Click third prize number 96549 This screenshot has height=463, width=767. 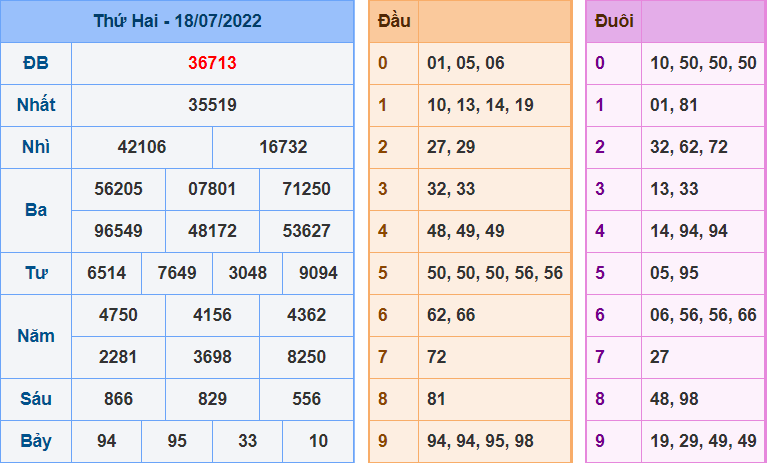coord(118,231)
